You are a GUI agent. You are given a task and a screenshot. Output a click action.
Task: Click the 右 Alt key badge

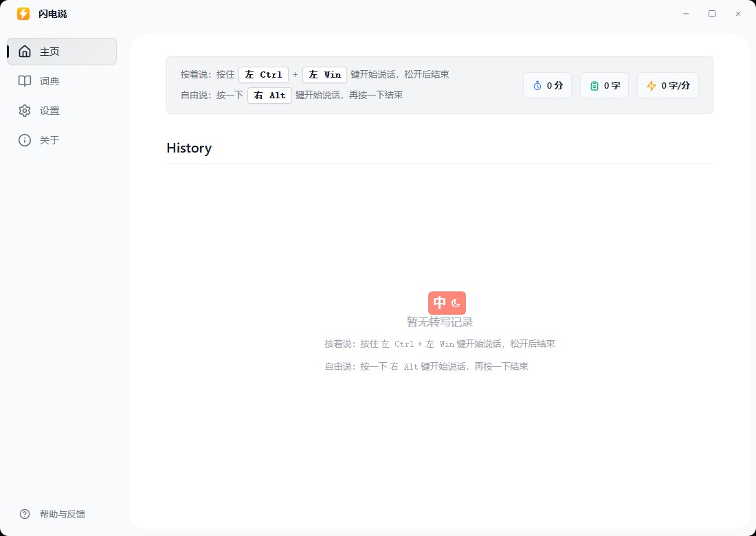click(x=269, y=95)
